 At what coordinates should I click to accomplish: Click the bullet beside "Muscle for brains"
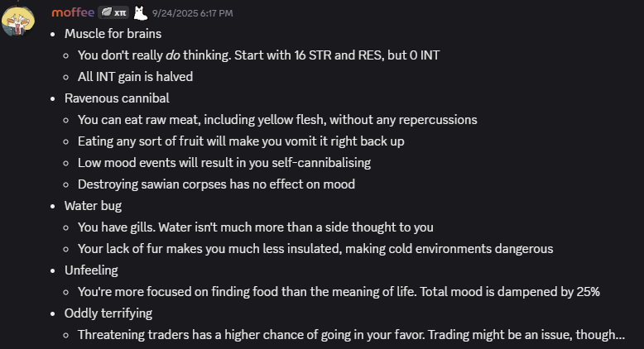point(53,35)
